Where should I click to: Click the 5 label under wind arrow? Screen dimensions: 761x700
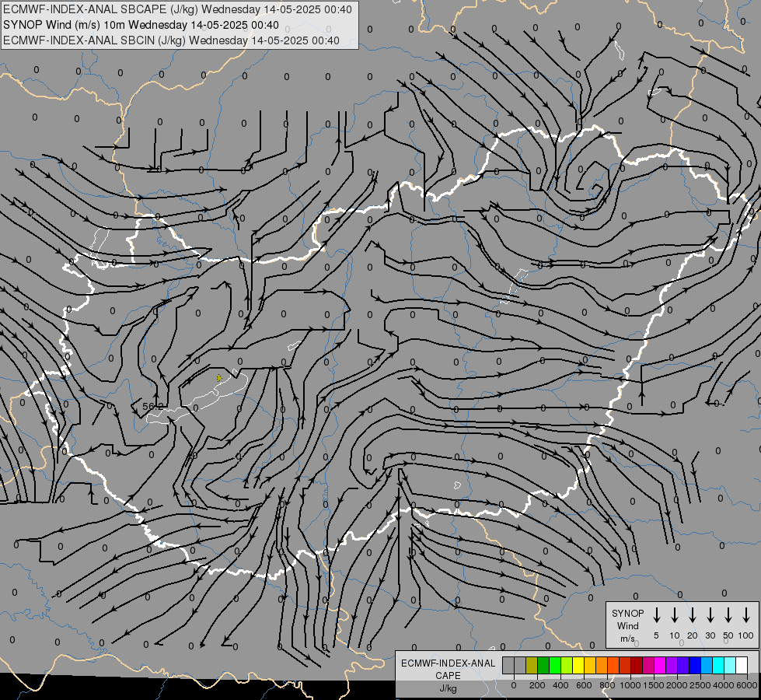tap(656, 635)
